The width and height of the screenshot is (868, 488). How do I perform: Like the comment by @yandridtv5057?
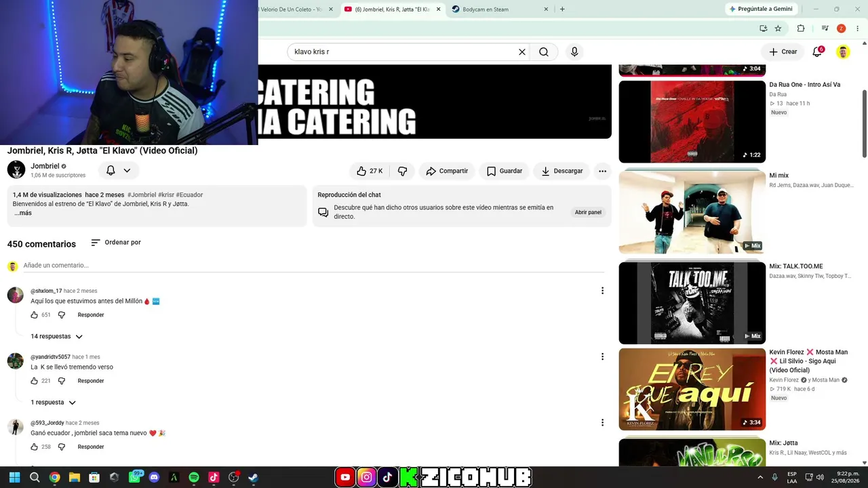coord(35,381)
